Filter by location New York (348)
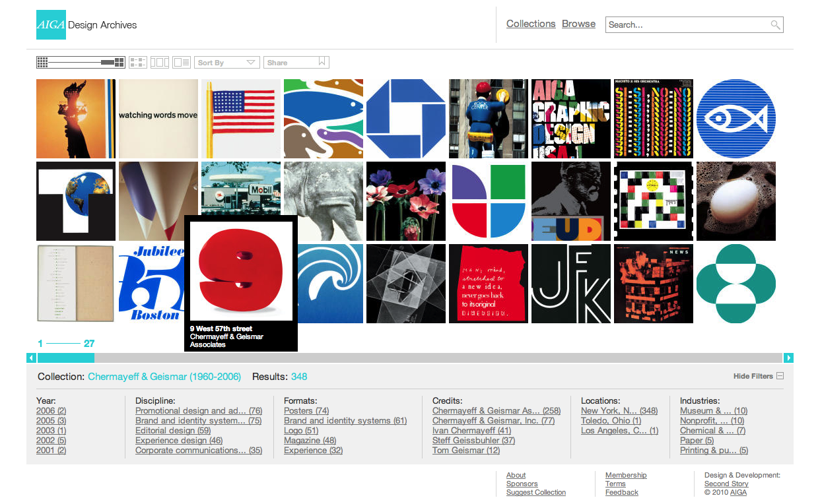The image size is (820, 504). [619, 411]
